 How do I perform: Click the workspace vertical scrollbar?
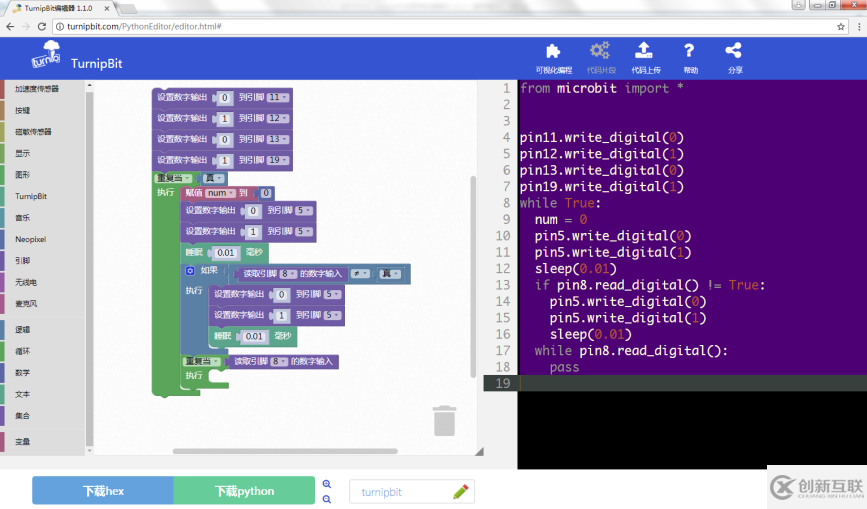click(473, 276)
